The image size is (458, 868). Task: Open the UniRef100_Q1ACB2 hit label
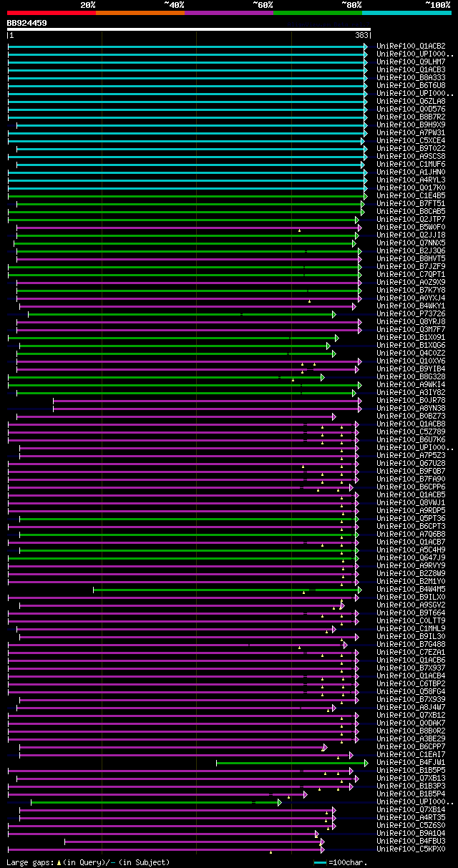[411, 47]
